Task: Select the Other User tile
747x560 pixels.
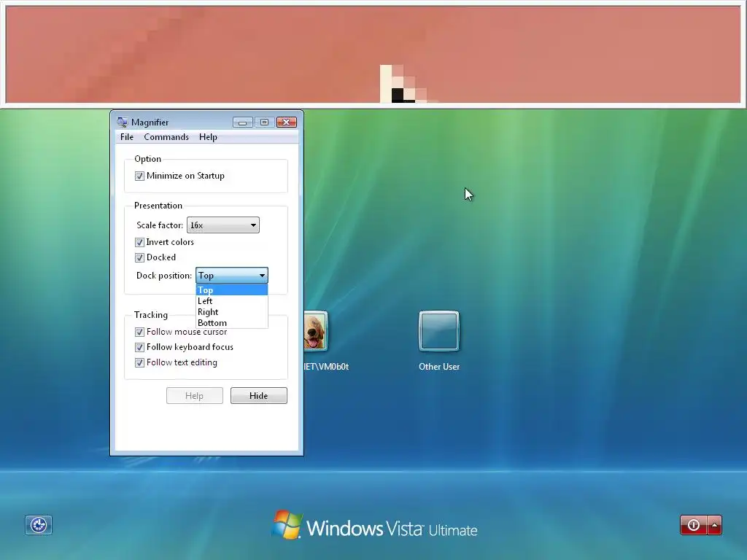Action: pyautogui.click(x=438, y=331)
